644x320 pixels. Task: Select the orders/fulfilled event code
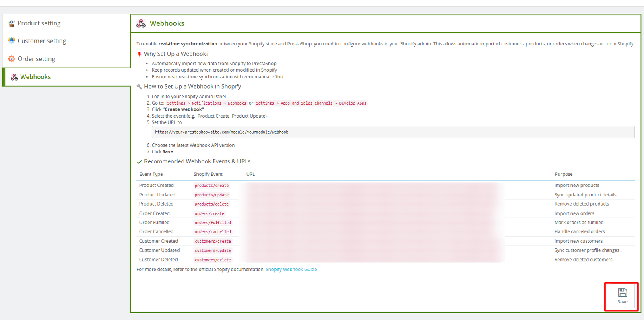coord(213,223)
